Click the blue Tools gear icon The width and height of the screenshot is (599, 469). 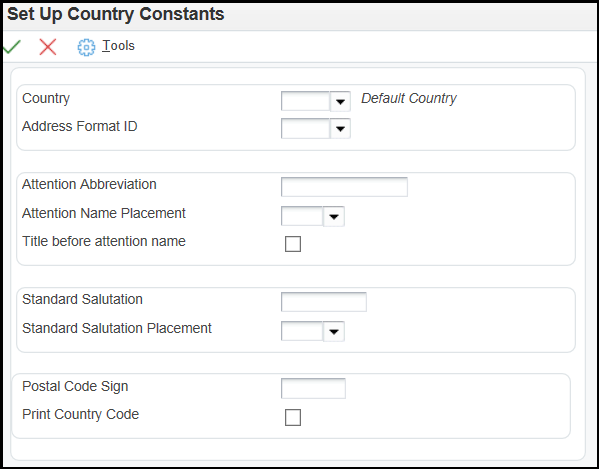86,47
